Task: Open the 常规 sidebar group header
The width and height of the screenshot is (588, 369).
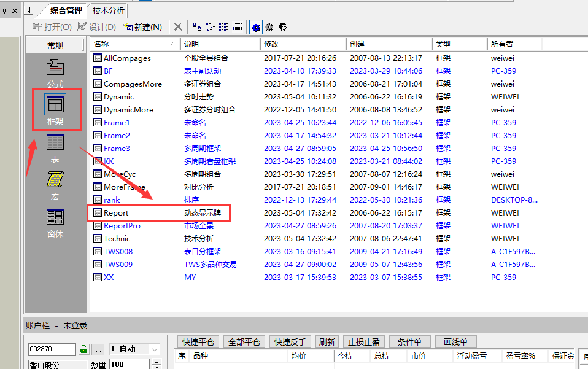Action: pos(55,45)
